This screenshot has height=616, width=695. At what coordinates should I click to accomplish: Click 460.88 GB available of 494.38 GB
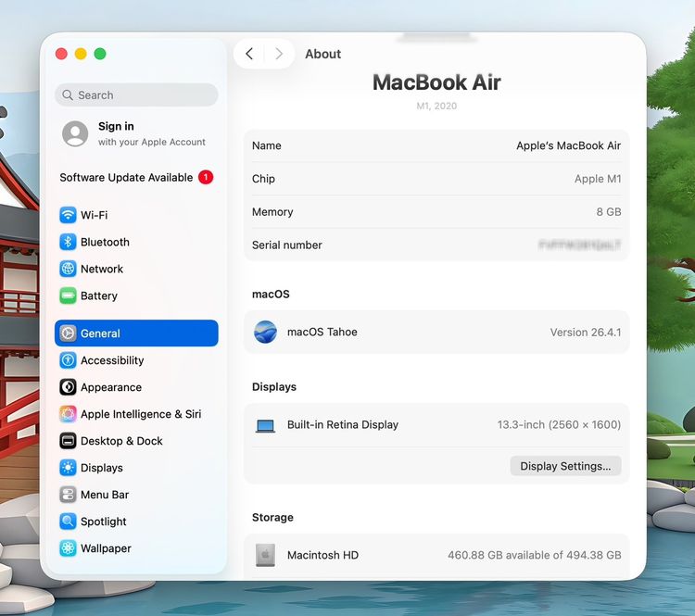pyautogui.click(x=534, y=555)
